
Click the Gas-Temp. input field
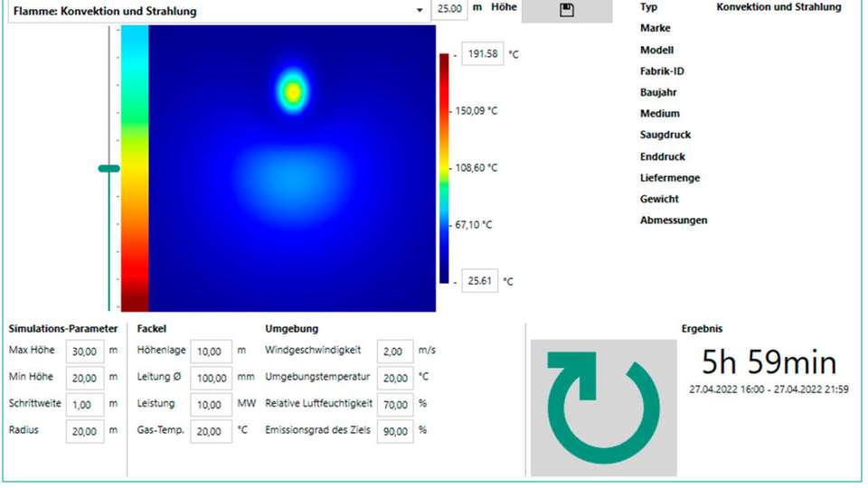pos(211,431)
